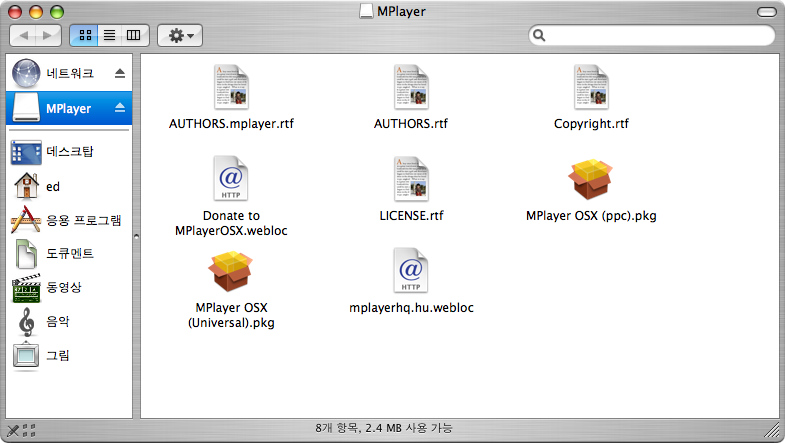Screen dimensions: 785x443
Task: Open the 그림 pictures icon
Action: coord(26,356)
